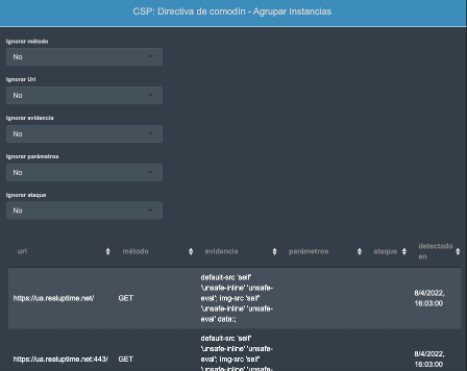
Task: Click the ataque column header text
Action: click(x=385, y=251)
